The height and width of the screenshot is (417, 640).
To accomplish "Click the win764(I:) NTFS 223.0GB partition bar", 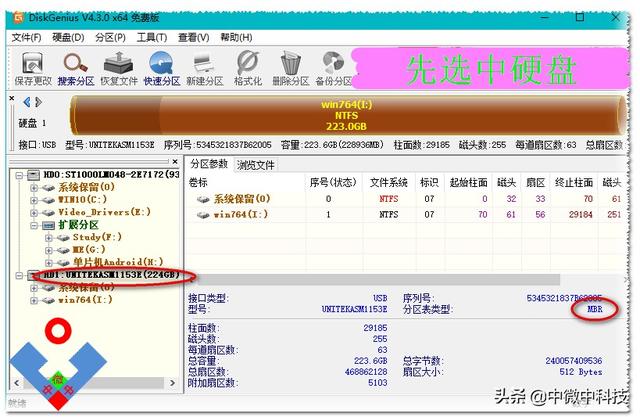I will coord(347,115).
